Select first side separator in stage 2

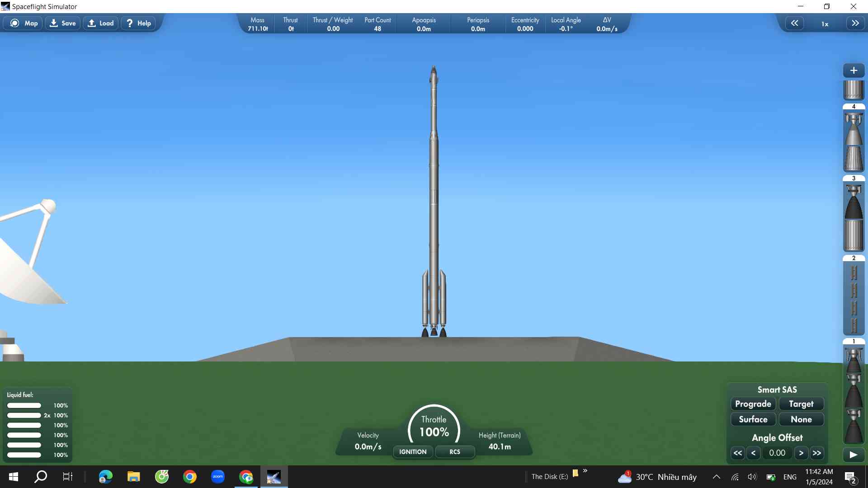coord(854,273)
